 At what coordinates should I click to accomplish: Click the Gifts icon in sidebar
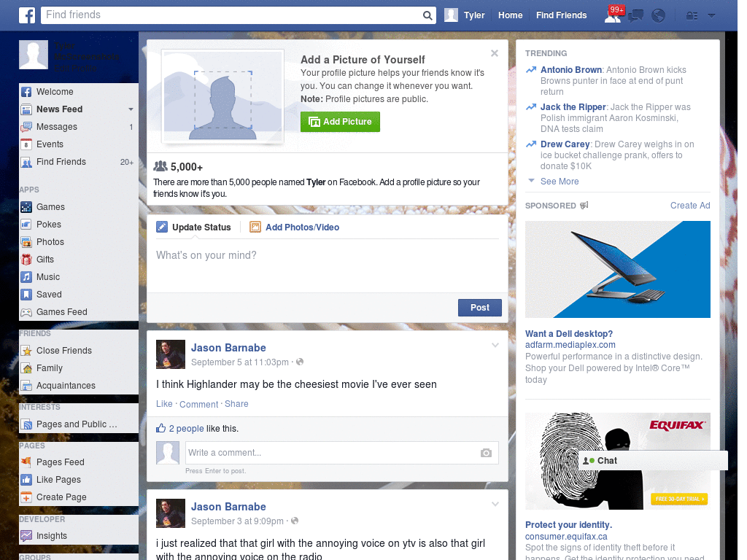click(x=26, y=260)
